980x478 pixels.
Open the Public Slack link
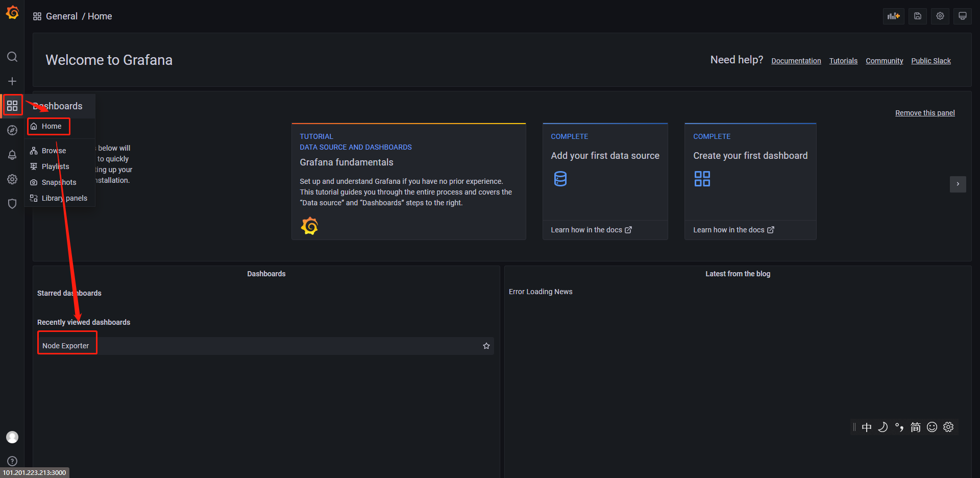931,61
